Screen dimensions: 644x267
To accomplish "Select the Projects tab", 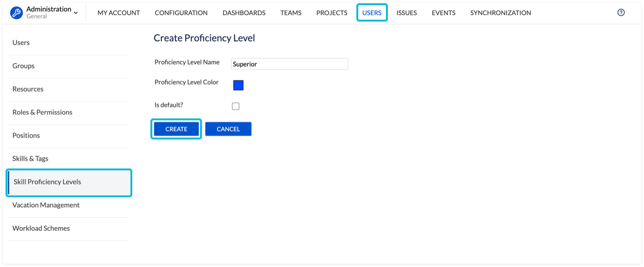I will [332, 13].
